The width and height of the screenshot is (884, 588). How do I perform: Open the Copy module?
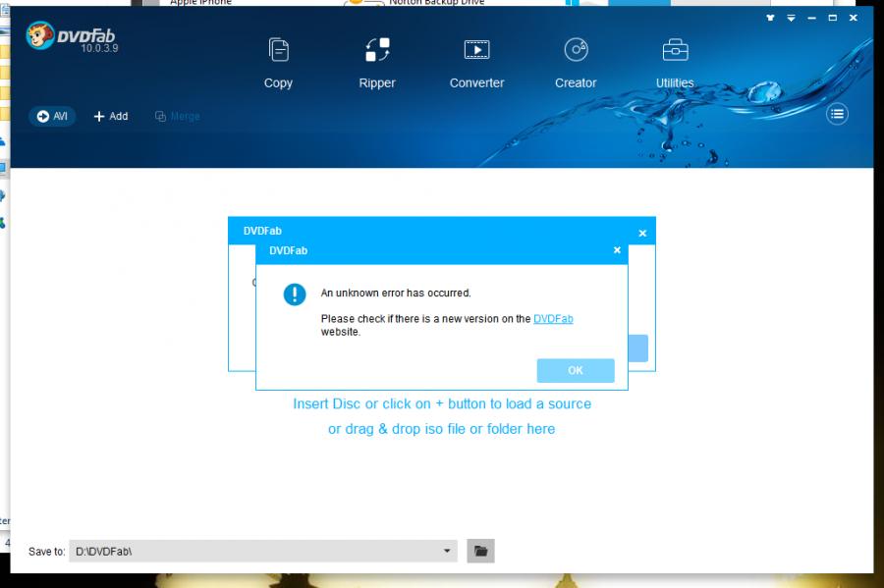pyautogui.click(x=278, y=63)
